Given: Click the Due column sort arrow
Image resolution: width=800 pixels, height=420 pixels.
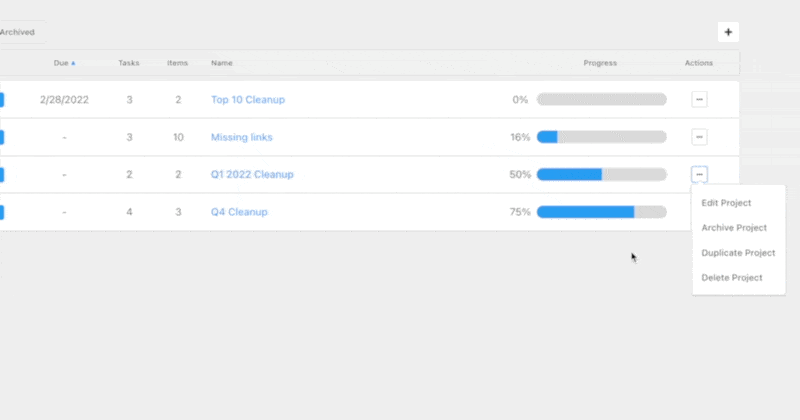Looking at the screenshot, I should pos(73,63).
